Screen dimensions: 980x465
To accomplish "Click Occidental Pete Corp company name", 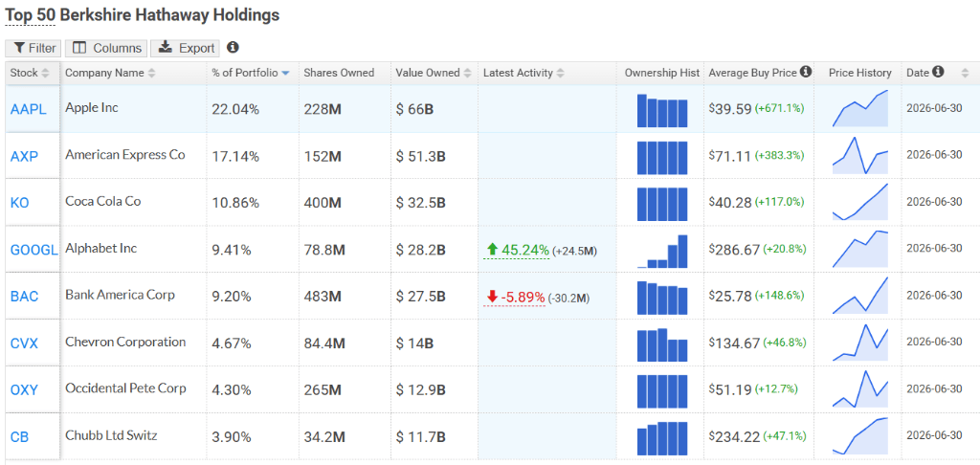I will coord(125,388).
